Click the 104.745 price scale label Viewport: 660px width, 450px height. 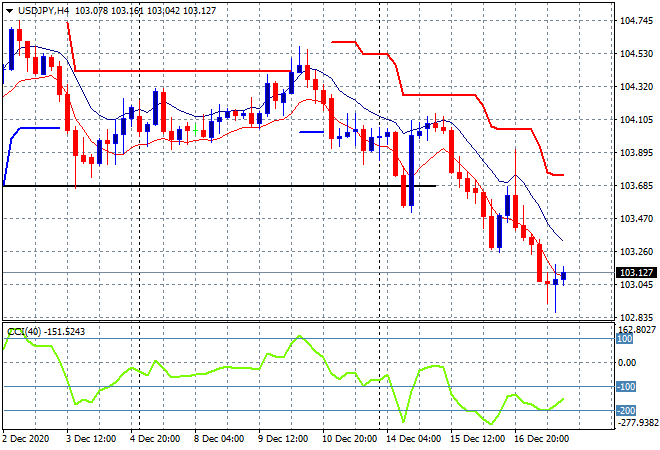tap(636, 21)
